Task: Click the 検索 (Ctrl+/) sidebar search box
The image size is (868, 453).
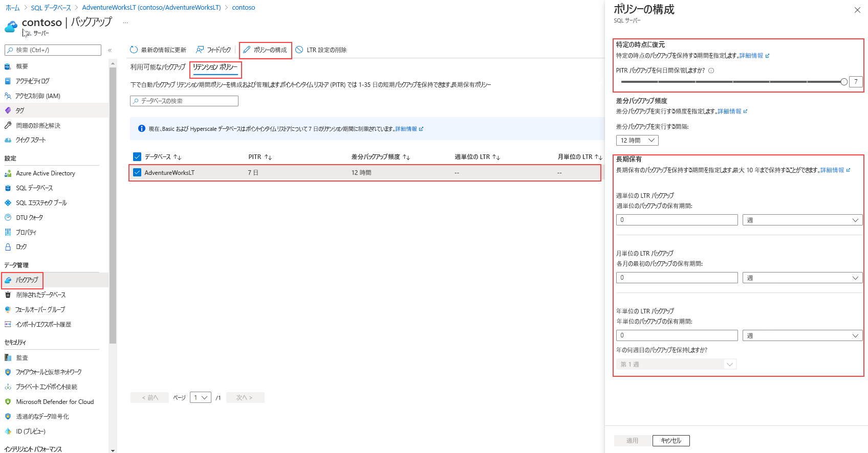Action: (x=53, y=50)
